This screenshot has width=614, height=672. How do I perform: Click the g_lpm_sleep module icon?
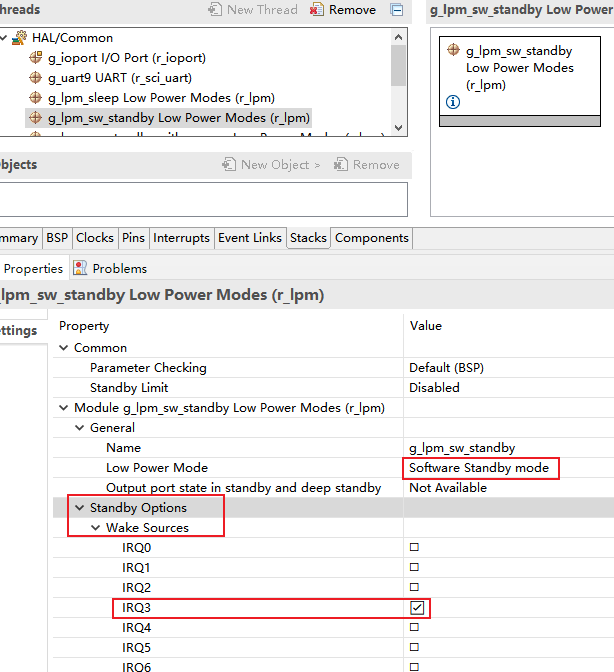point(37,98)
